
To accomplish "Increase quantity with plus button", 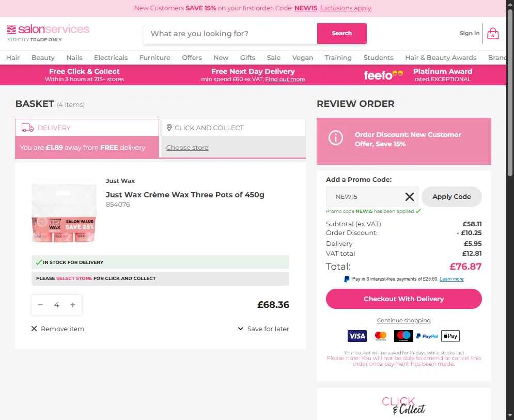I will pos(73,305).
